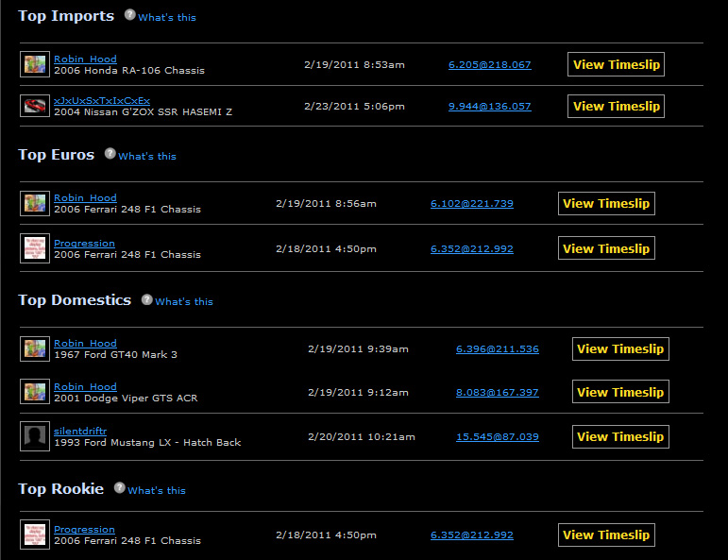View Timeslip for Top Rookie Progression entry
The width and height of the screenshot is (728, 560).
tap(605, 535)
